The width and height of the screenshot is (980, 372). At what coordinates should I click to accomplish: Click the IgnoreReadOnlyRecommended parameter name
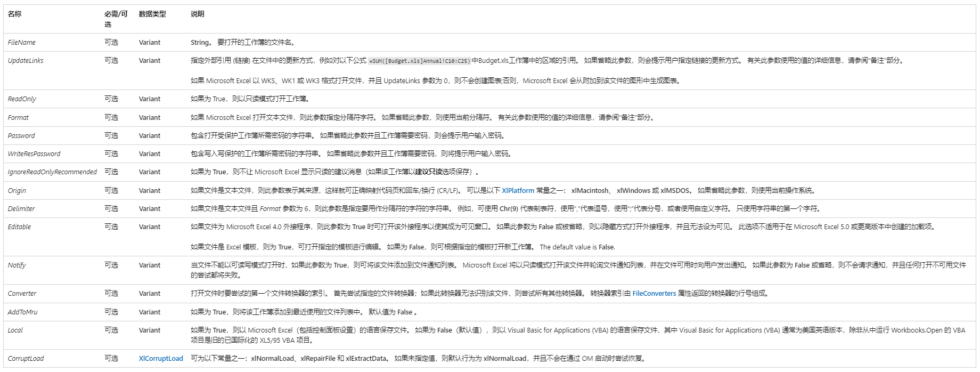pos(52,172)
